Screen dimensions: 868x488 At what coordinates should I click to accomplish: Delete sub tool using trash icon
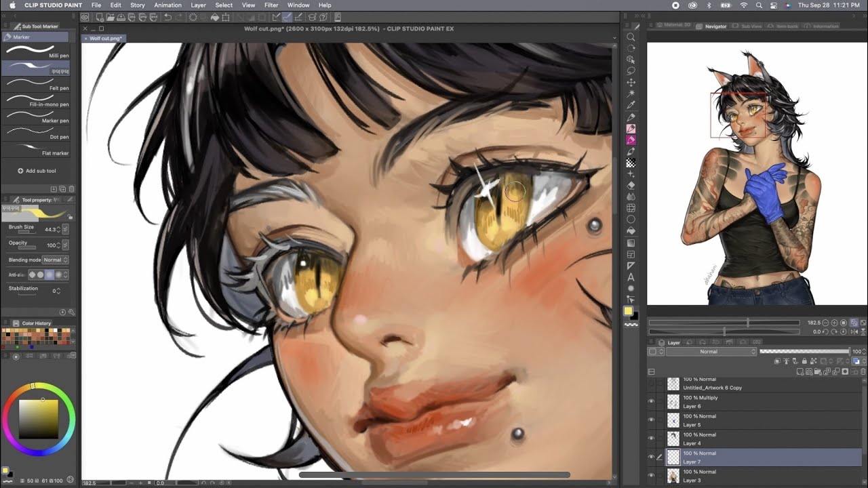tap(72, 188)
